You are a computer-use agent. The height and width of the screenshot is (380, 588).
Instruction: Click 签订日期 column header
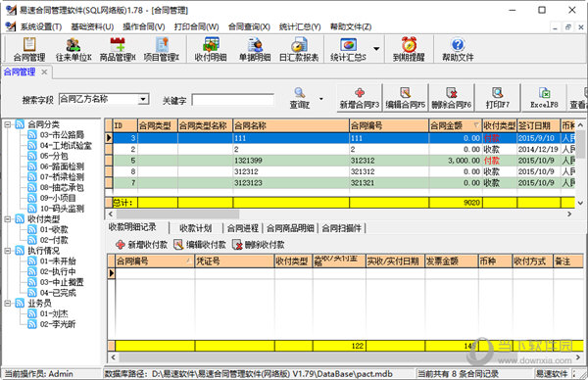[538, 126]
